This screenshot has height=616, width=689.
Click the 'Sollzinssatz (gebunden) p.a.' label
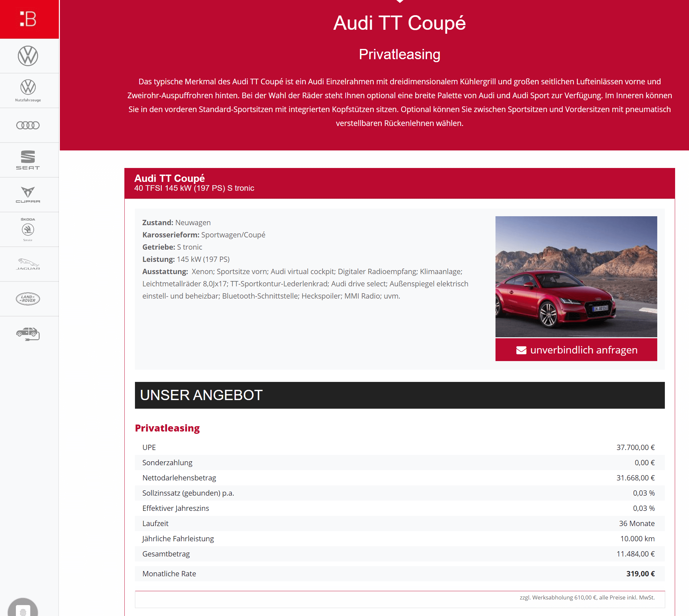point(188,493)
